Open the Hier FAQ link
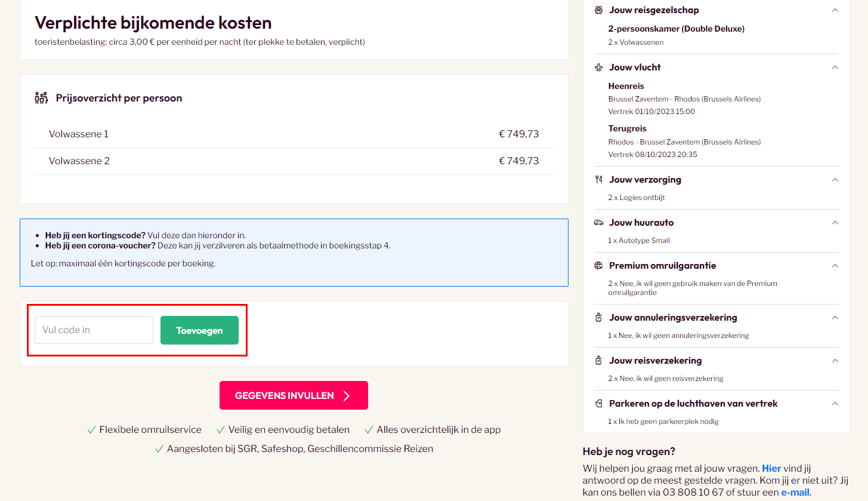This screenshot has height=501, width=868. 771,469
